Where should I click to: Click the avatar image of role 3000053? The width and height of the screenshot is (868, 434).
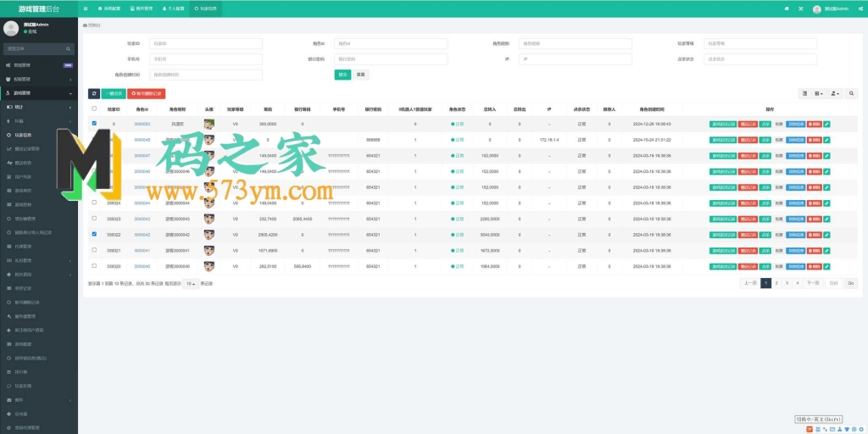pyautogui.click(x=209, y=124)
